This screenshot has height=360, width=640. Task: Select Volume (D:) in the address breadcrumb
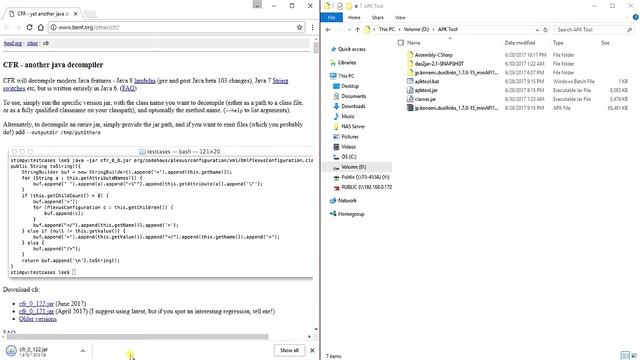[416, 29]
